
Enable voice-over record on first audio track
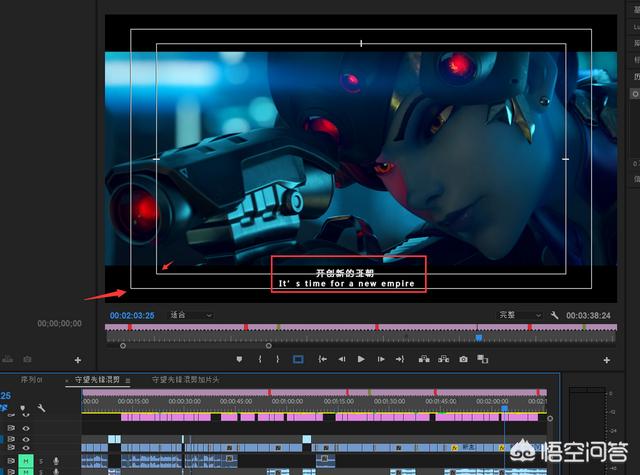point(56,461)
